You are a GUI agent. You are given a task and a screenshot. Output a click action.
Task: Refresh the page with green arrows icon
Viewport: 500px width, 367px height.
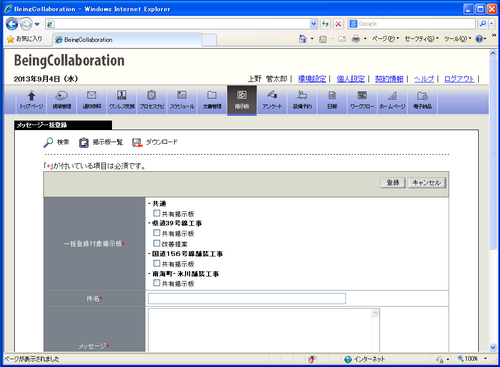(x=325, y=24)
